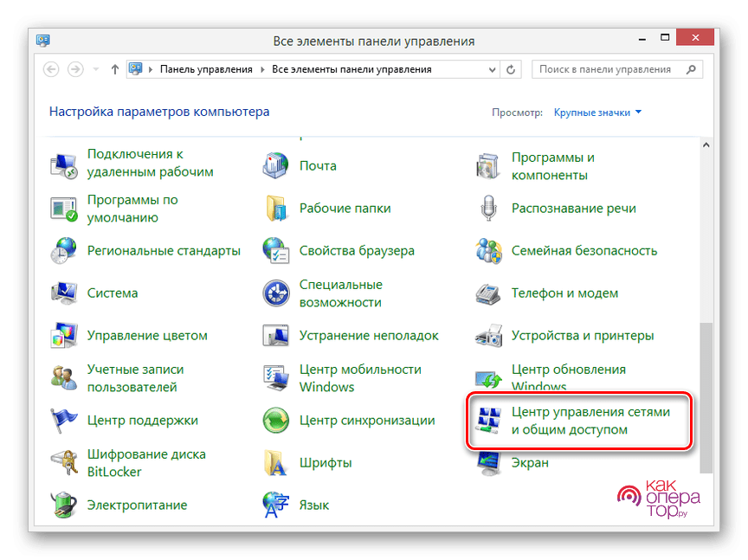This screenshot has width=748, height=560.
Task: Expand the Крупные значки view dropdown
Action: pos(598,113)
